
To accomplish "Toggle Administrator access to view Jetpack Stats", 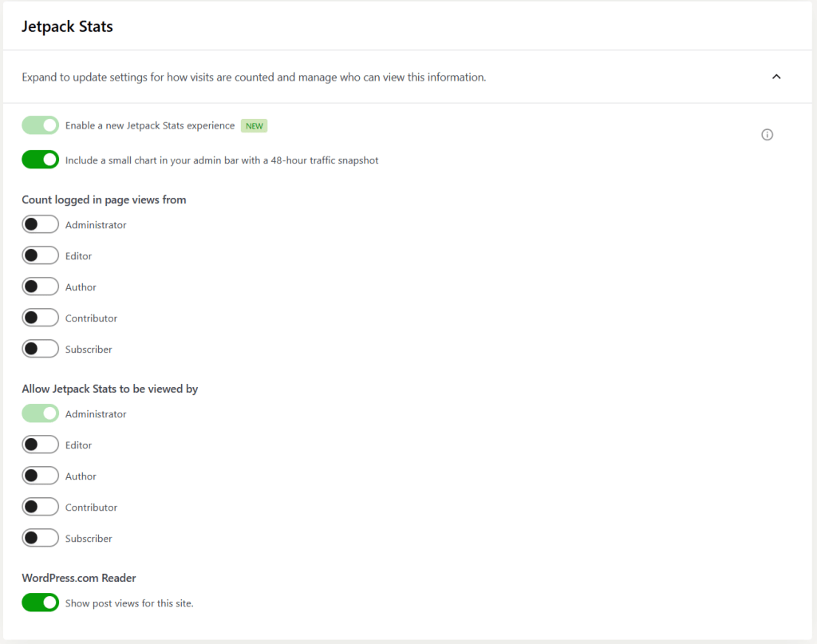I will 41,414.
